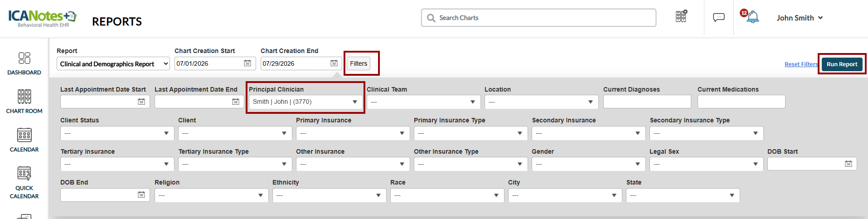Open the Principal Clinician dropdown
Screen dimensions: 868x219
(305, 102)
